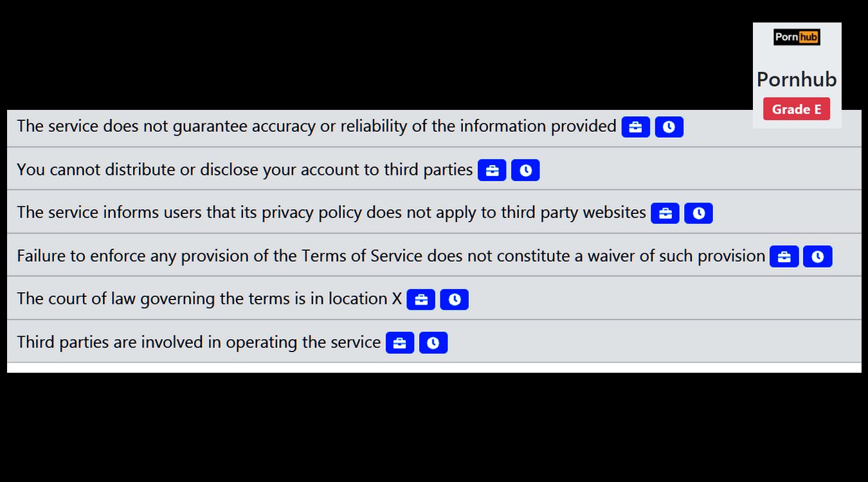Click 'service does not guarantee accuracy' point
This screenshot has width=868, height=482.
tap(316, 126)
